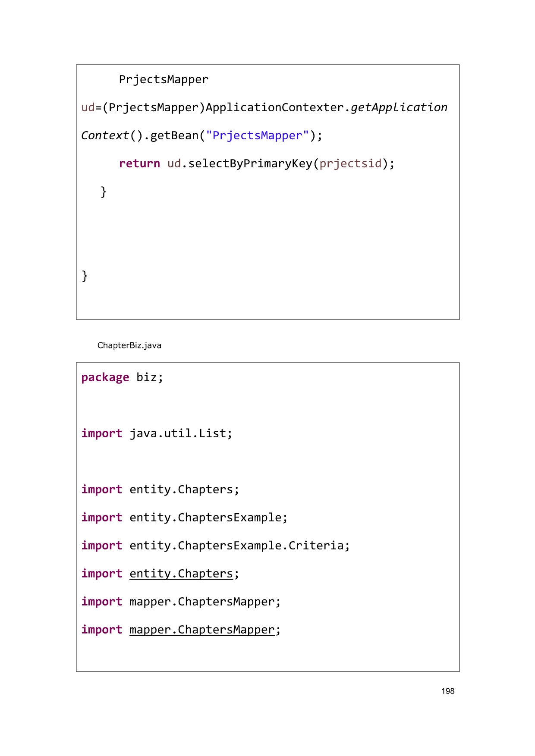Click the italic getApplication text
This screenshot has height=756, width=535.
tap(399, 107)
